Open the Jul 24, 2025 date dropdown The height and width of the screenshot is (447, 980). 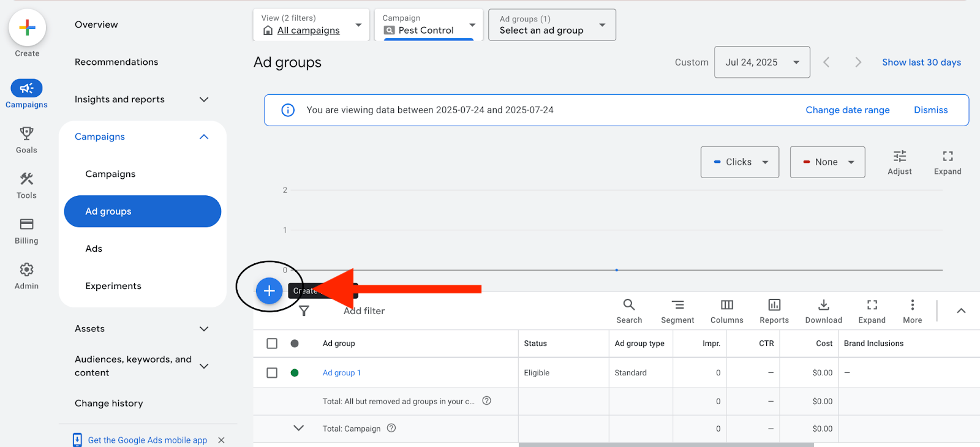coord(762,62)
